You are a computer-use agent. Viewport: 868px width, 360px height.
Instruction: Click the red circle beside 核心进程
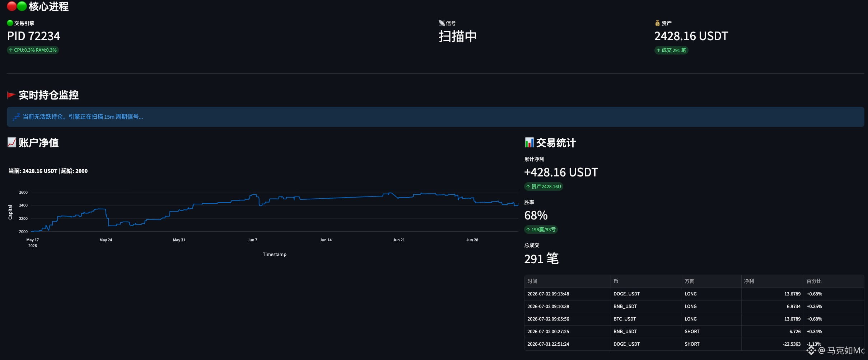pos(12,6)
